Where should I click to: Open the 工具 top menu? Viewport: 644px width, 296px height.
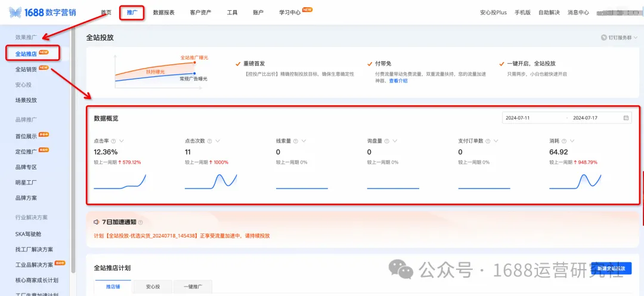[x=232, y=13]
